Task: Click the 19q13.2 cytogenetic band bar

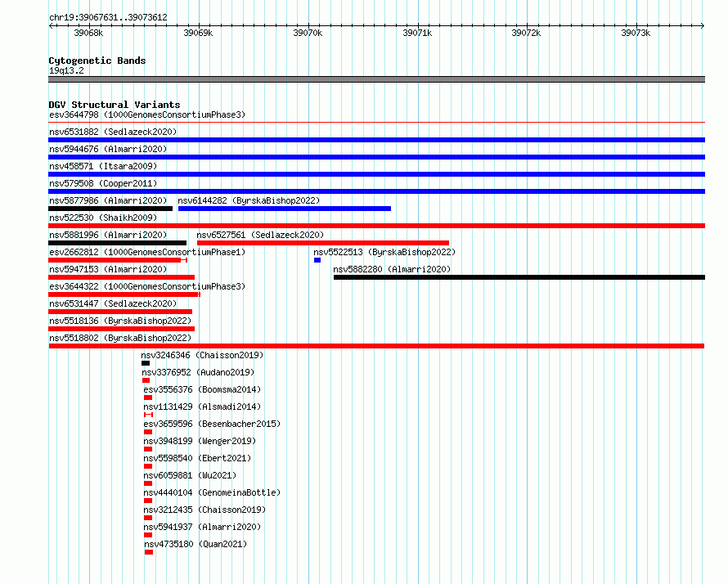Action: coord(376,79)
